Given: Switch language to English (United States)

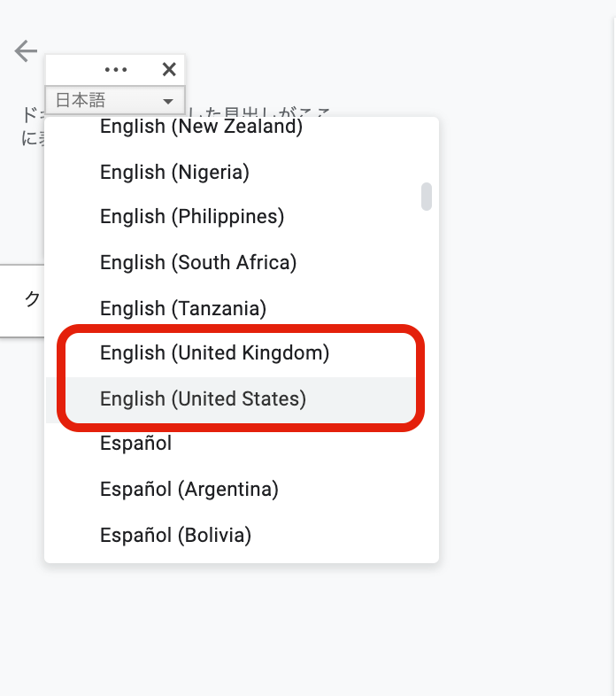Looking at the screenshot, I should pos(203,399).
